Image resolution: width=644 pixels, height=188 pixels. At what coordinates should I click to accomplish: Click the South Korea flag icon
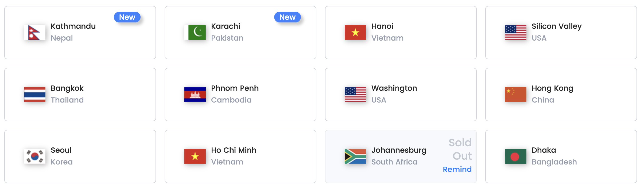[35, 156]
